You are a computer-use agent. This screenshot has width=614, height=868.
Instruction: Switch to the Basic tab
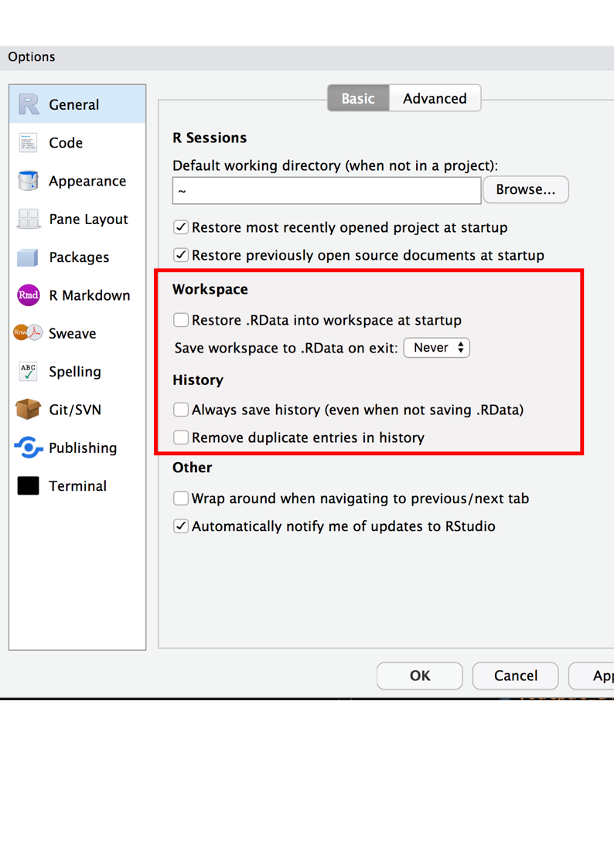coord(358,98)
